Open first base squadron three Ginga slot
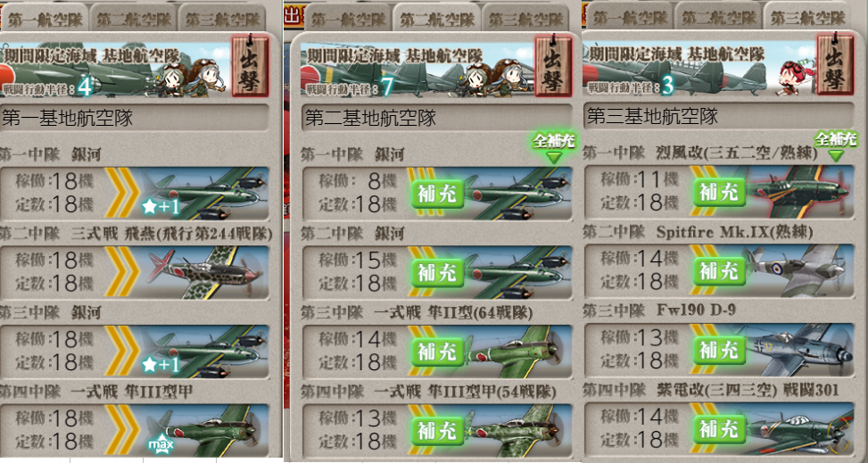Screen dimensions: 868x463 point(135,351)
